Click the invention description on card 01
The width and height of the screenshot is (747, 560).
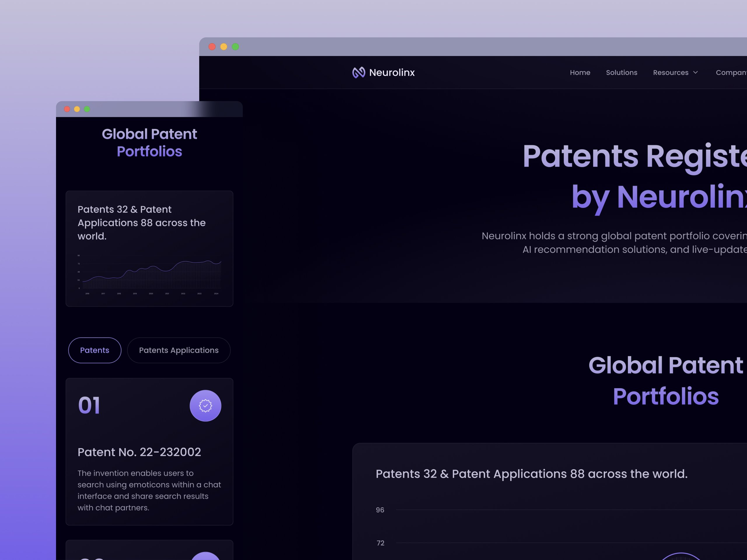click(x=149, y=491)
